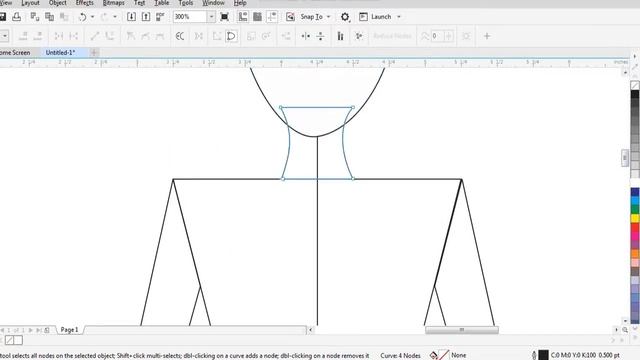This screenshot has width=640, height=360.
Task: Expand the Launch dropdown arrow
Action: [x=399, y=17]
